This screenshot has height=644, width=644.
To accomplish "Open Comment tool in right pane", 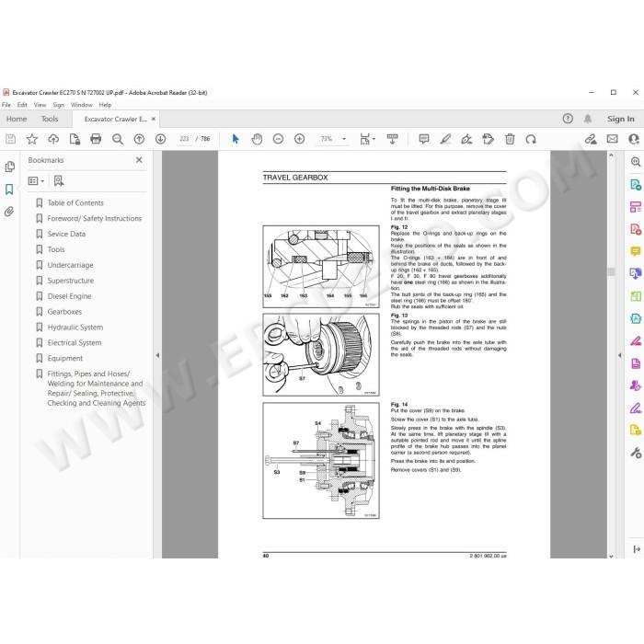I will [636, 251].
